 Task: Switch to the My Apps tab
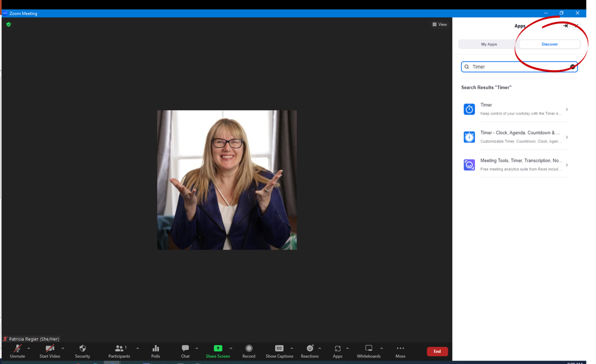[x=489, y=44]
